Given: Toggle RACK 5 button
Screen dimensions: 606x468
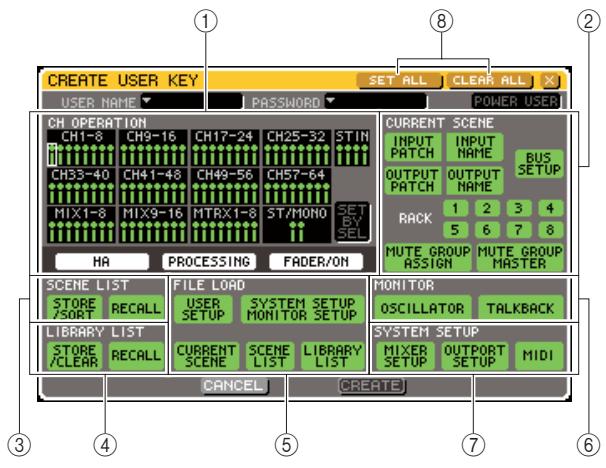Looking at the screenshot, I should pos(456,230).
